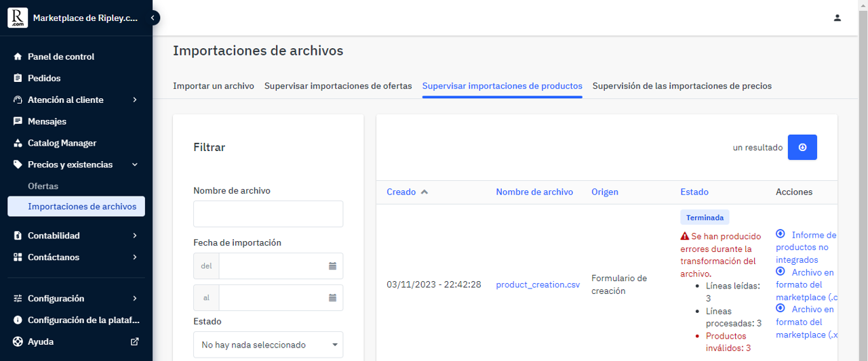Collapse the sidebar with the arrow button
This screenshot has width=868, height=361.
click(153, 18)
